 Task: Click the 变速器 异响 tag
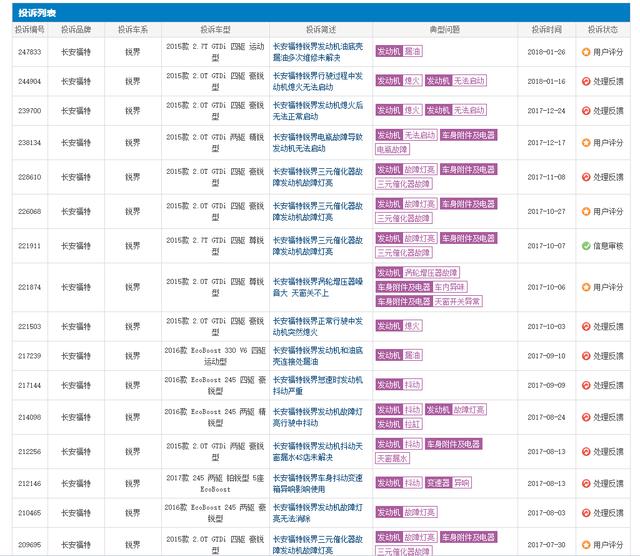tap(448, 483)
